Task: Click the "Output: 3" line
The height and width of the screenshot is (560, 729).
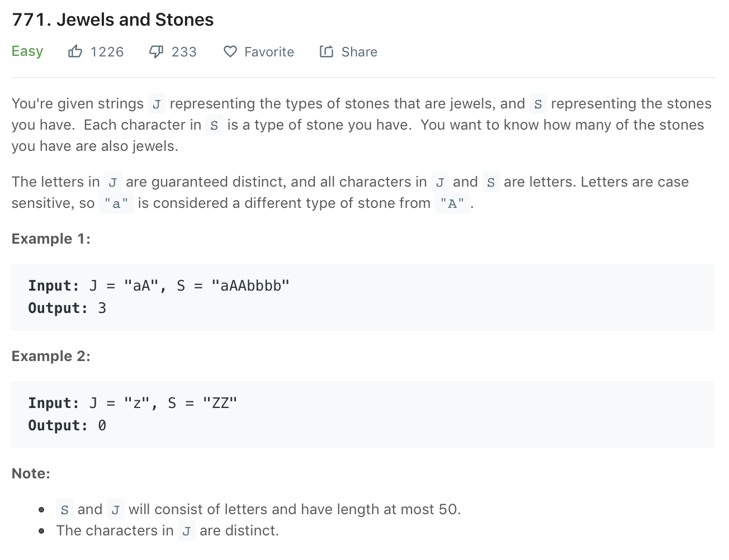Action: [x=67, y=309]
